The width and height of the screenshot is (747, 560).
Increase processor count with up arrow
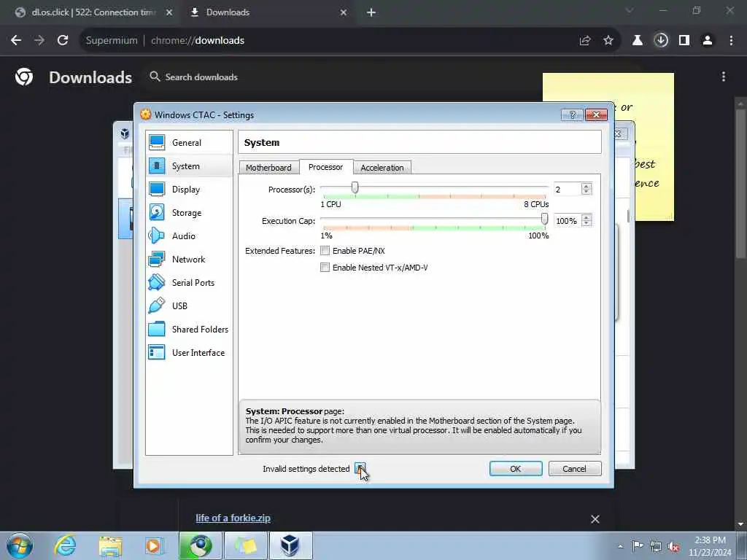pyautogui.click(x=587, y=186)
